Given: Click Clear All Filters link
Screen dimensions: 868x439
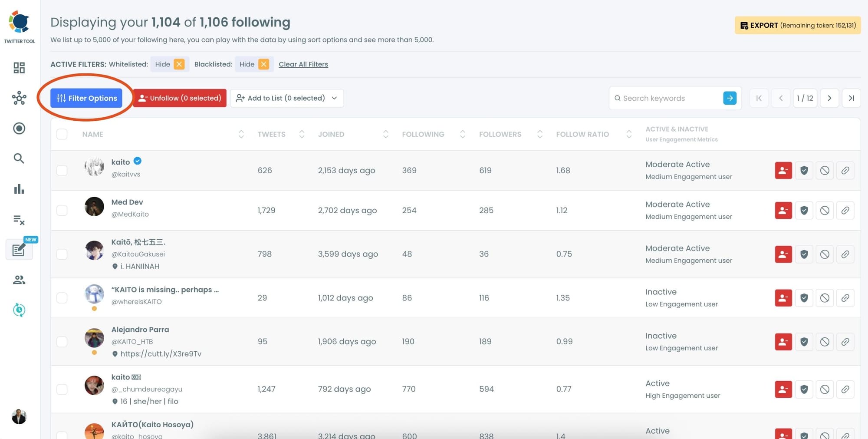Looking at the screenshot, I should click(303, 64).
